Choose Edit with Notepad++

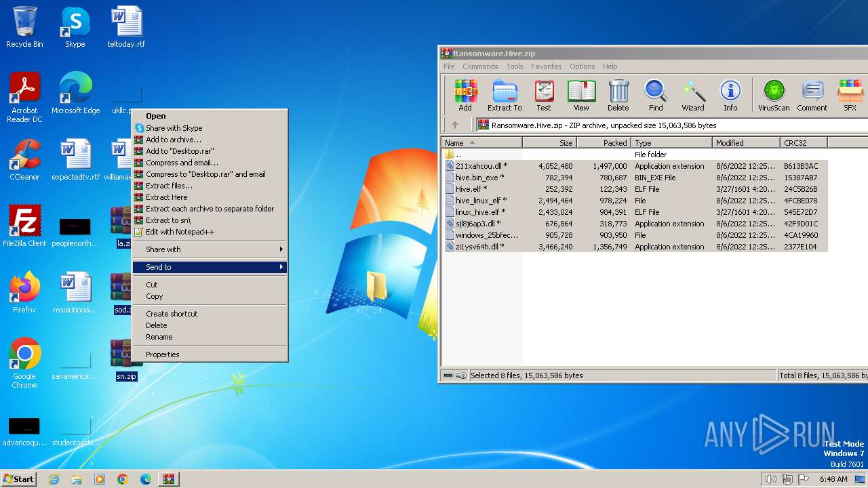point(210,231)
